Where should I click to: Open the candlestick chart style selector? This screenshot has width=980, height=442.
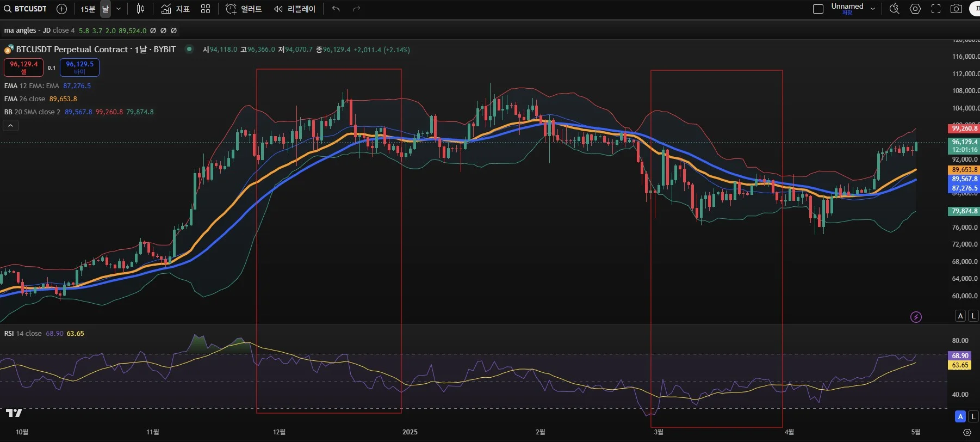(x=140, y=9)
